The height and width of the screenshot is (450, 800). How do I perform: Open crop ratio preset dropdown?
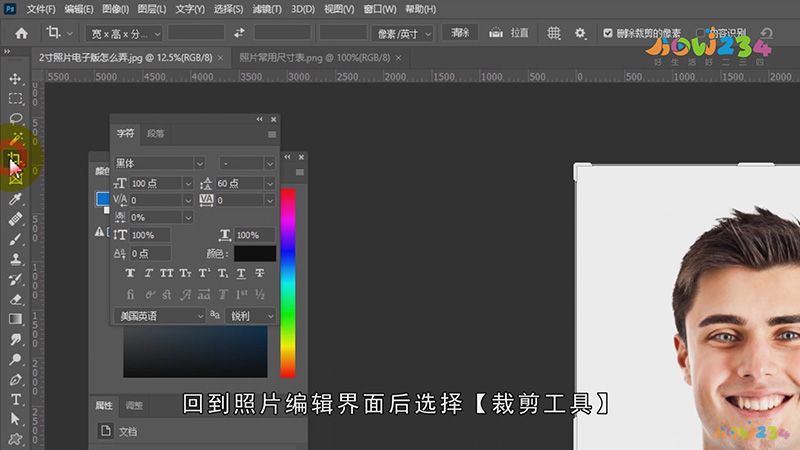(x=124, y=34)
